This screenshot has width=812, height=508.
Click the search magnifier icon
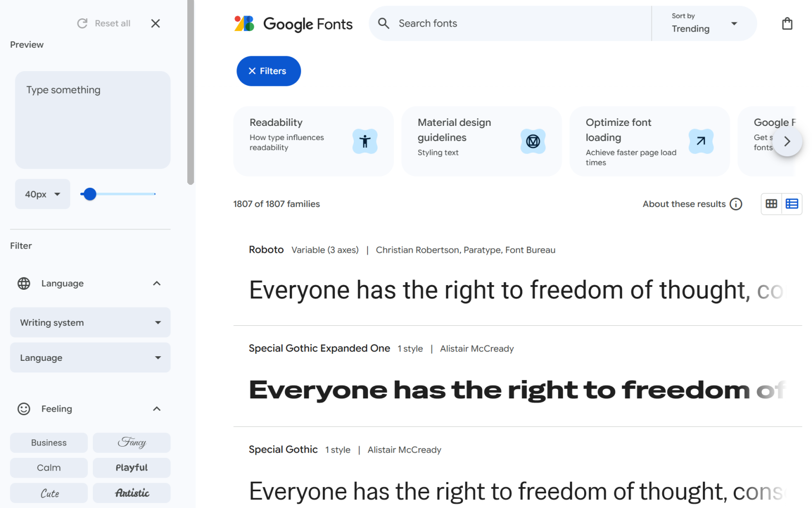(384, 23)
